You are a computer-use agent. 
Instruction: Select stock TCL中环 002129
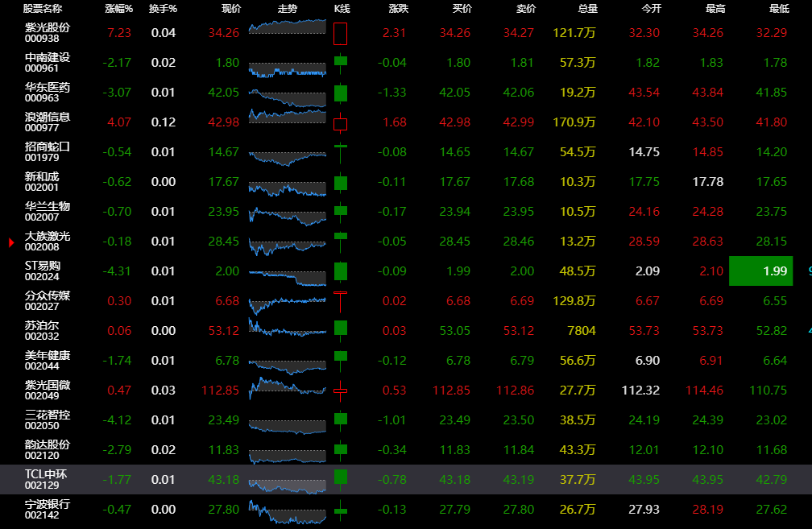(x=46, y=479)
